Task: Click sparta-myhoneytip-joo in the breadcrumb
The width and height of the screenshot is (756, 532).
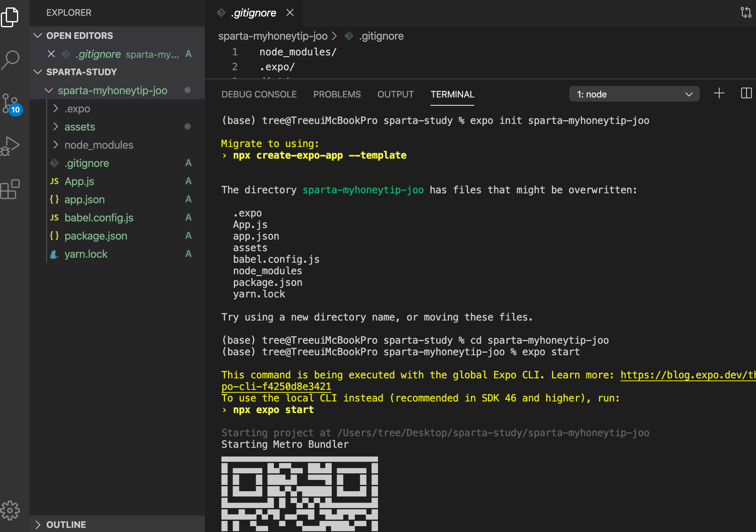Action: point(273,36)
